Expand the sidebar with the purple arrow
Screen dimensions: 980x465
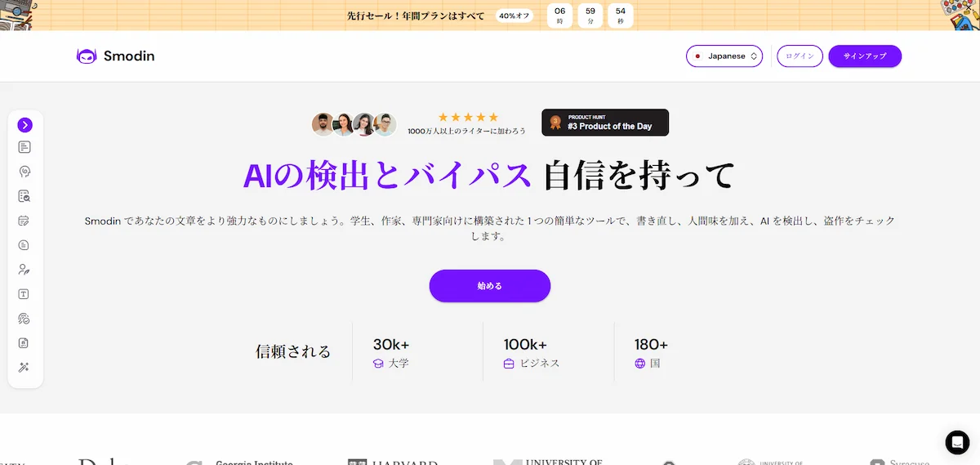[x=24, y=125]
